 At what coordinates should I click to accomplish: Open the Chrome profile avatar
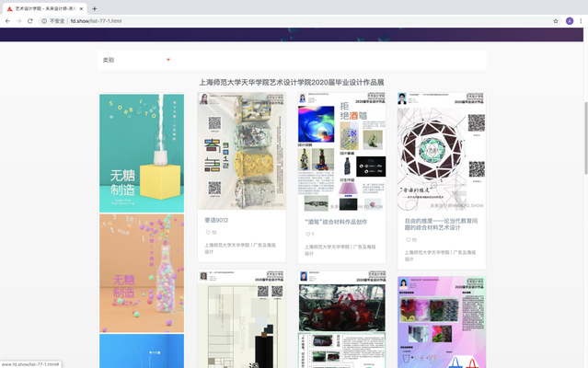tap(570, 21)
